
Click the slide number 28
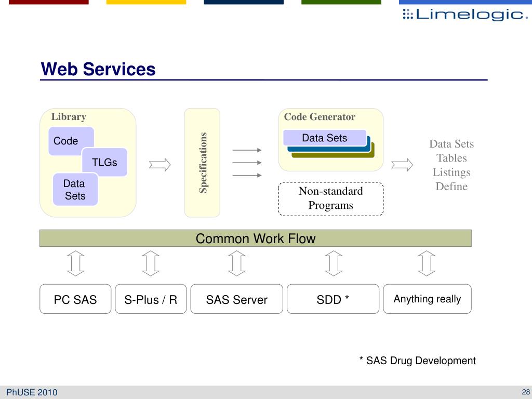coord(526,392)
